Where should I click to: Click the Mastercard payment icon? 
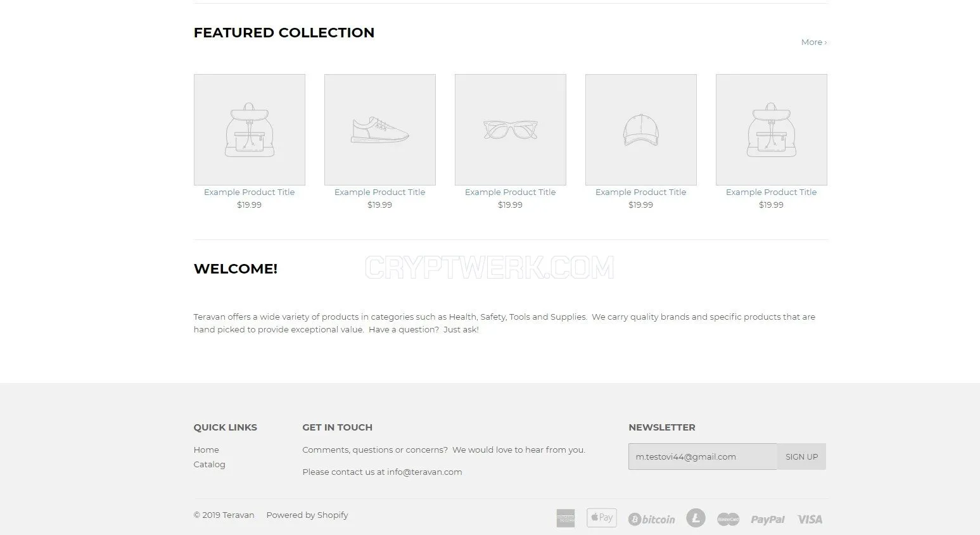click(728, 519)
